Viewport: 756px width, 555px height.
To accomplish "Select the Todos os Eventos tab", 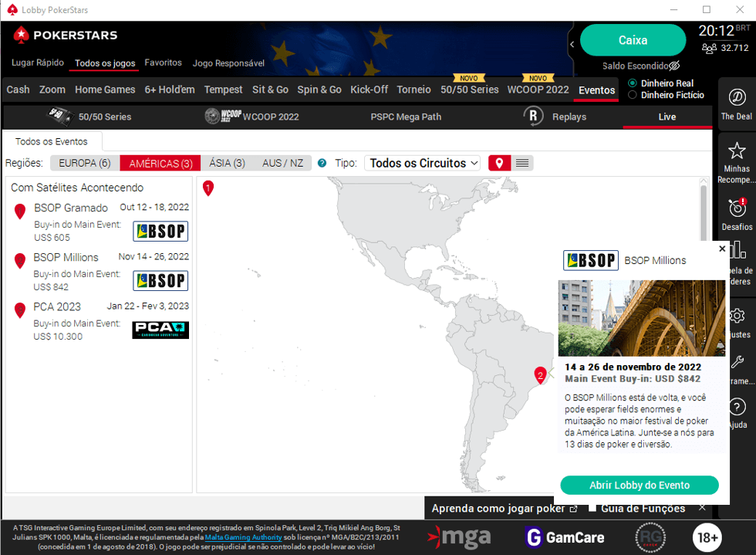I will point(52,141).
